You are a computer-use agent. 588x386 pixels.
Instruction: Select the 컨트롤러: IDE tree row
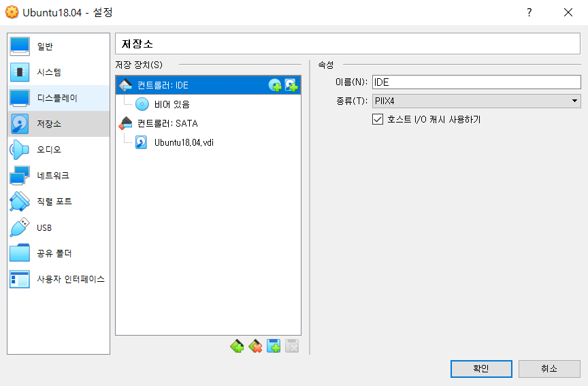click(208, 85)
